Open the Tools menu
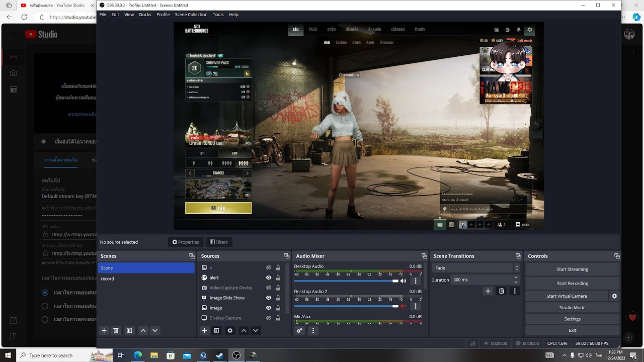Viewport: 644px width, 362px height. pos(218,15)
